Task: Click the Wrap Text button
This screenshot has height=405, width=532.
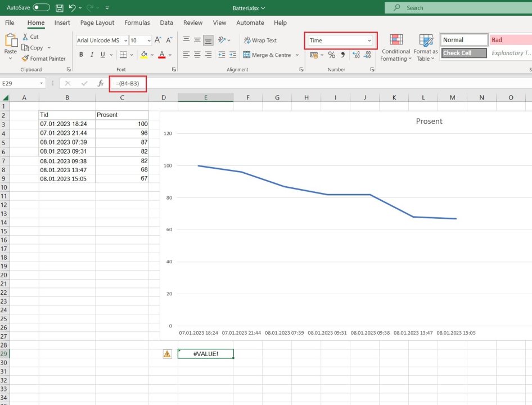Action: click(260, 40)
